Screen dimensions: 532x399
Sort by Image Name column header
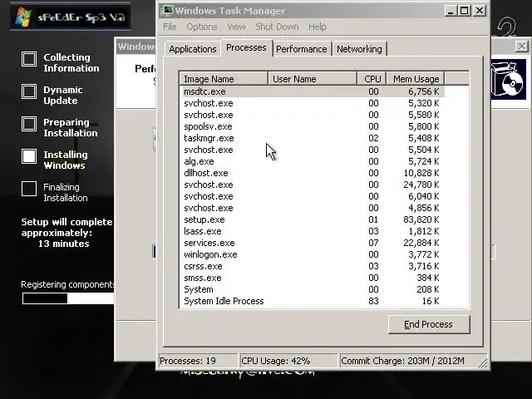point(224,79)
